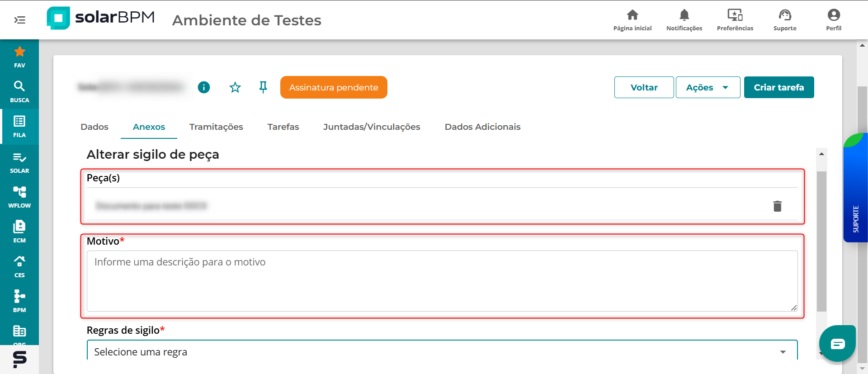The height and width of the screenshot is (374, 868).
Task: Go to Página inicial home icon
Action: click(632, 20)
